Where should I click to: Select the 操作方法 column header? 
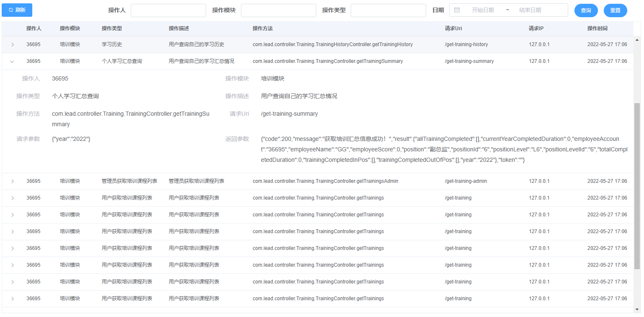click(263, 29)
